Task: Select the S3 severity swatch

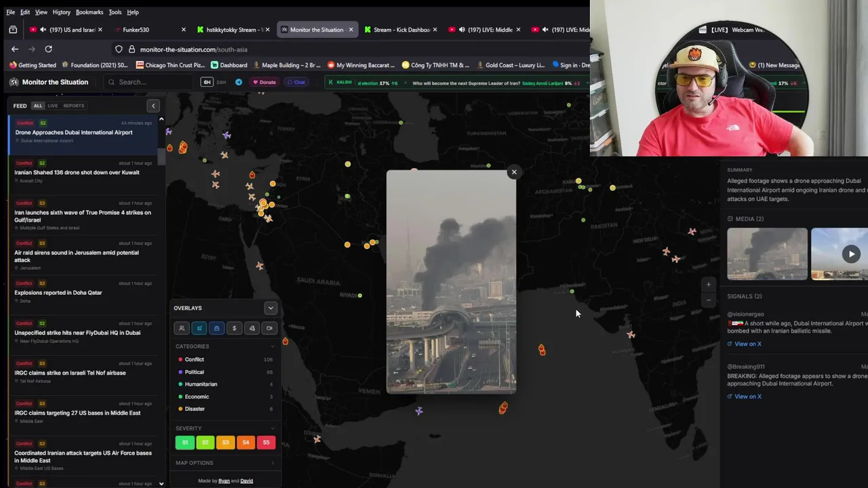Action: point(225,443)
